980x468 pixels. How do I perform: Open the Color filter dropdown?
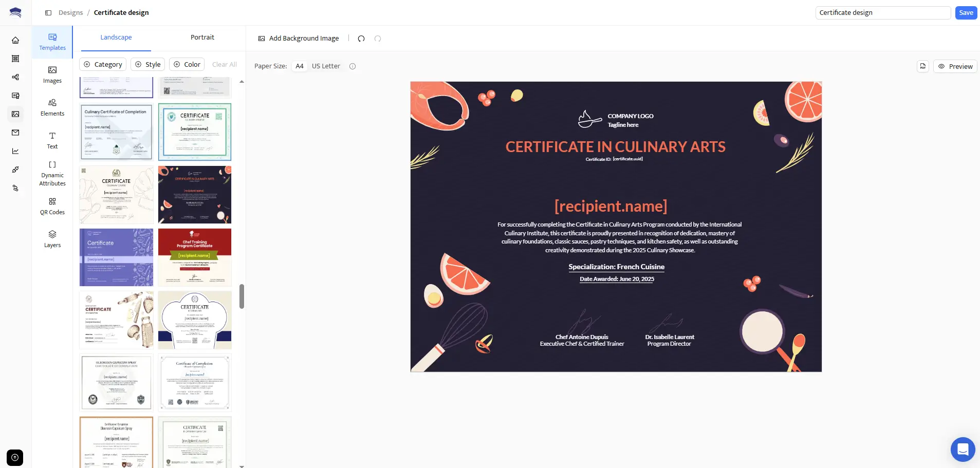pos(187,64)
